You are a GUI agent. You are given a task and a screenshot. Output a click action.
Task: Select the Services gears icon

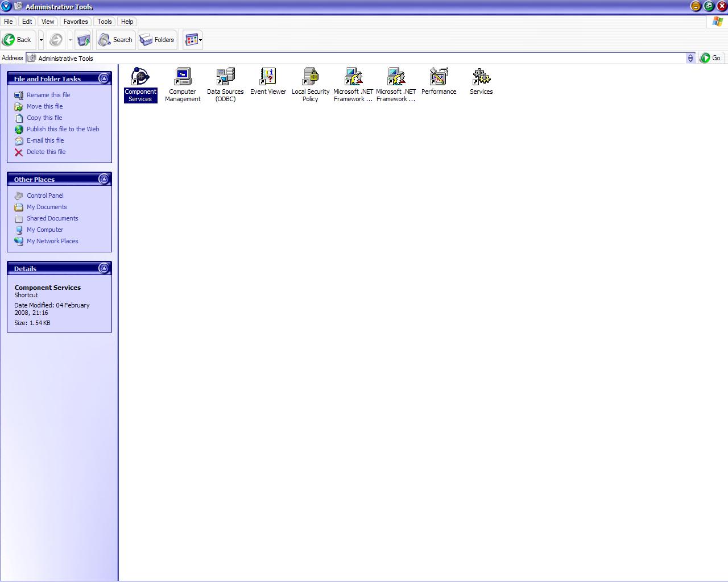pyautogui.click(x=481, y=76)
